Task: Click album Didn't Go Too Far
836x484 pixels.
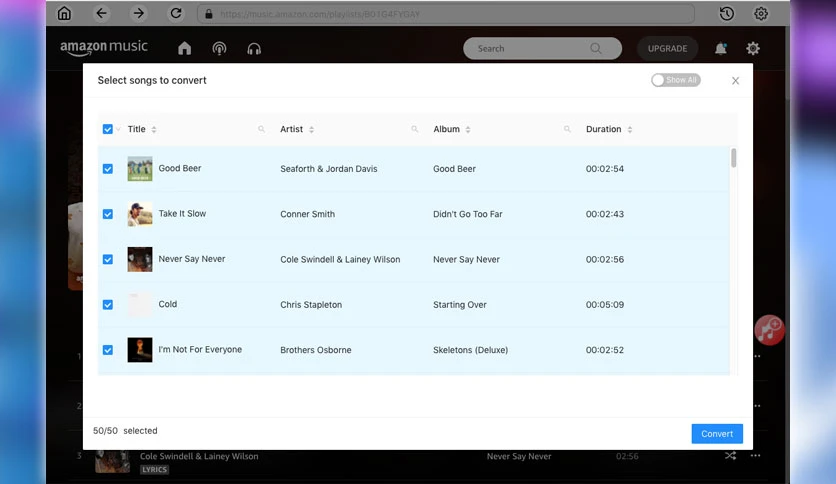Action: point(468,214)
